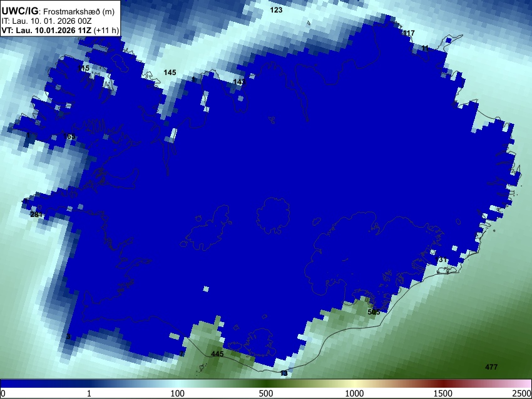The image size is (532, 399).
Task: Click the map value '445'
Action: [217, 354]
